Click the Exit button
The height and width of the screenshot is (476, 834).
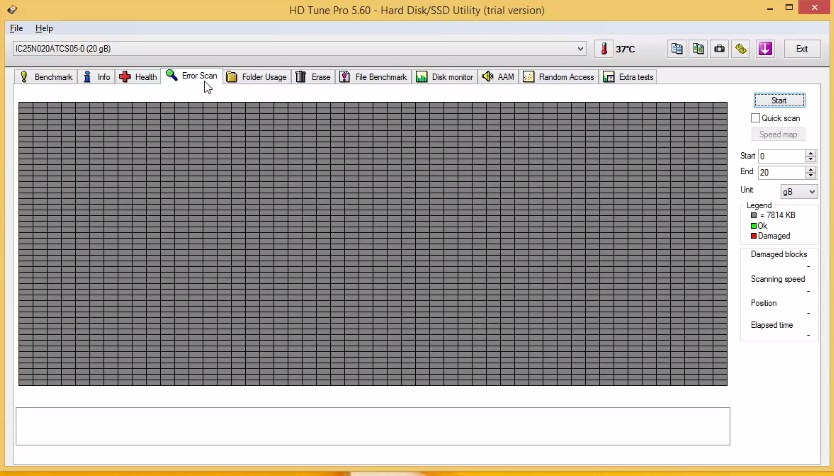pyautogui.click(x=802, y=49)
